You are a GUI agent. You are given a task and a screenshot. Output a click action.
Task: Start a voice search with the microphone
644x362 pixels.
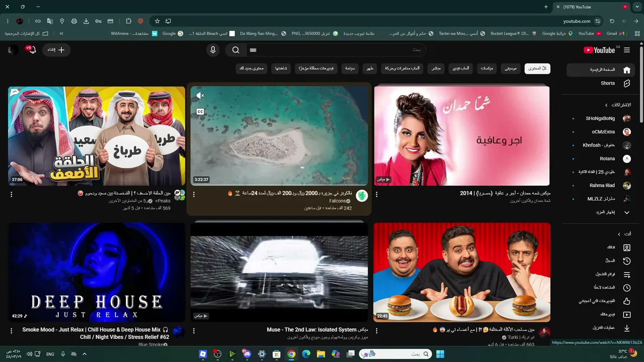tap(213, 50)
